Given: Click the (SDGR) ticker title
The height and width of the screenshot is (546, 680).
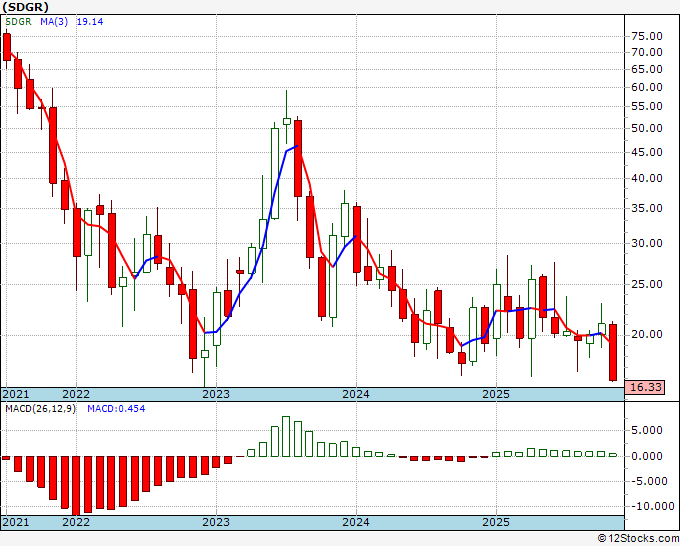Looking at the screenshot, I should [x=25, y=7].
